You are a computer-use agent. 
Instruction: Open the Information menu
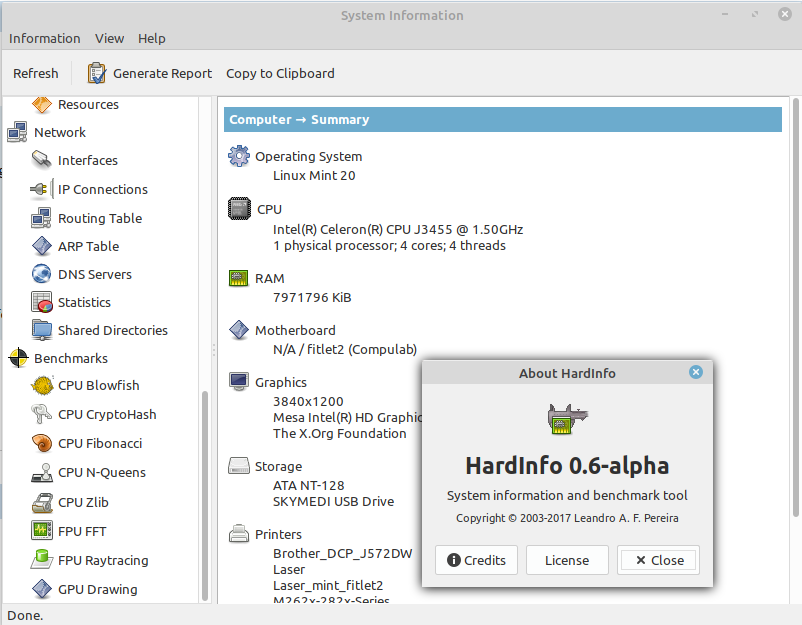point(44,38)
